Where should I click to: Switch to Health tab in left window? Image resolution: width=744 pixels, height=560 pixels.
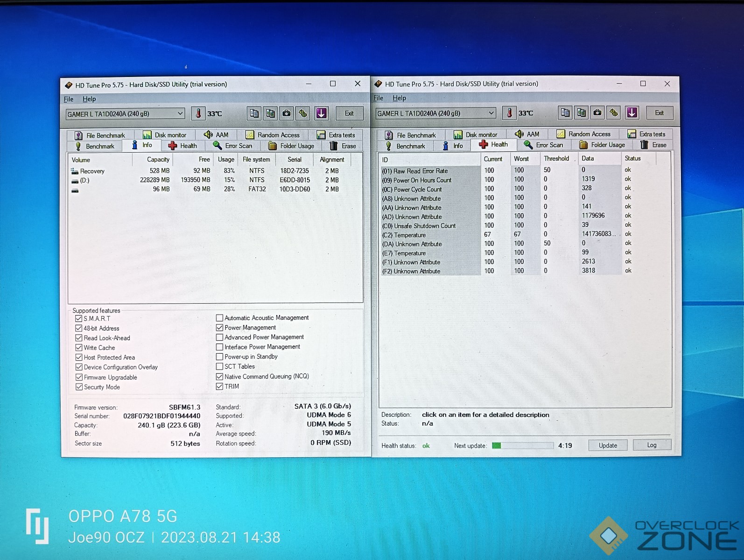(182, 146)
